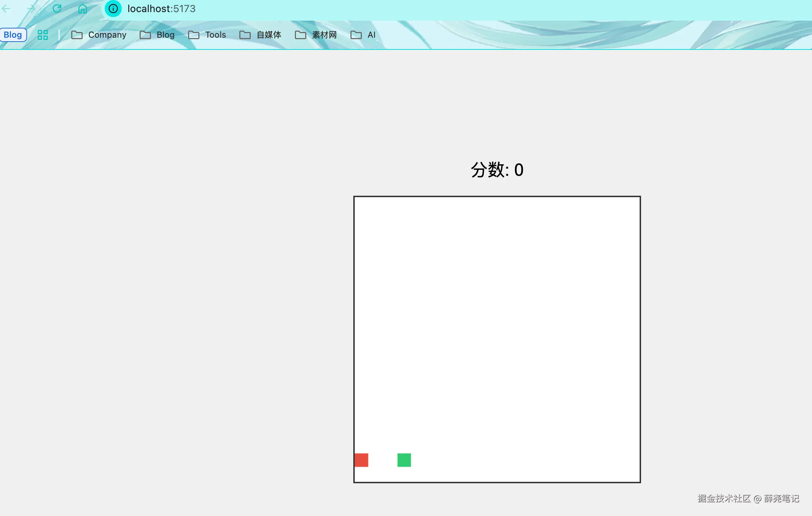The width and height of the screenshot is (812, 516).
Task: Open the 自媒体 bookmarks folder
Action: click(269, 35)
